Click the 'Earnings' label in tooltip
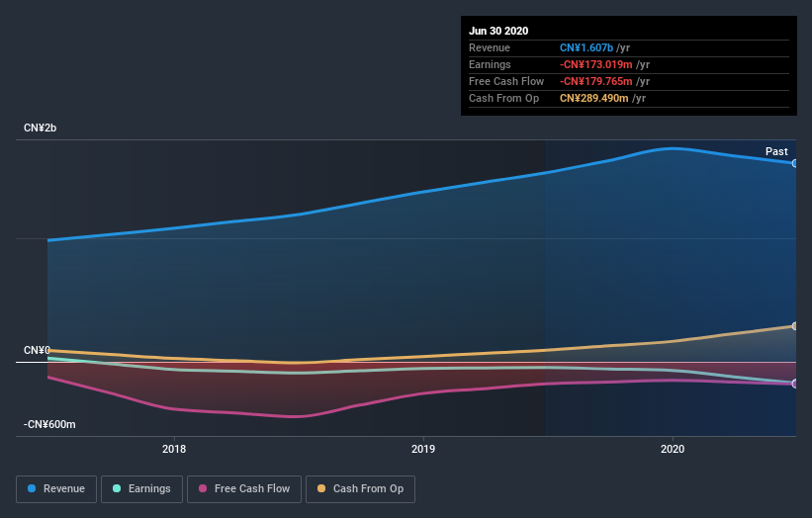The width and height of the screenshot is (812, 518). [490, 64]
